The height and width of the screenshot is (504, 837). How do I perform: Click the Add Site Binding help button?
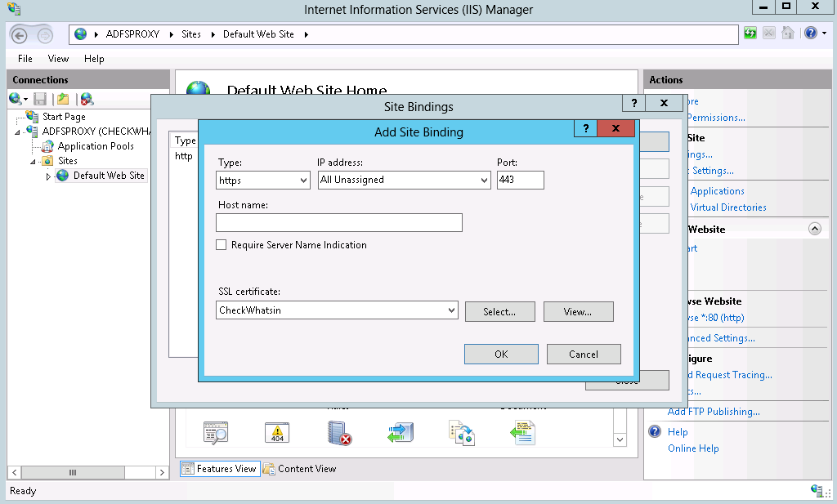click(585, 128)
